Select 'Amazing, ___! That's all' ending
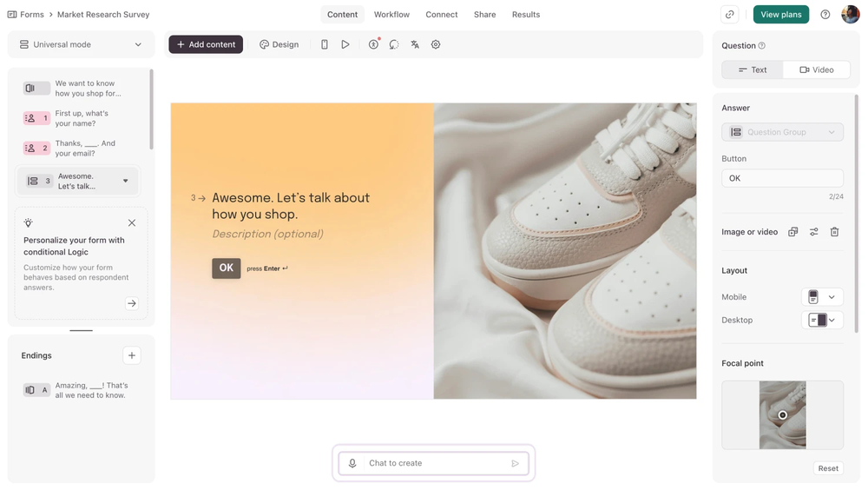 point(91,390)
